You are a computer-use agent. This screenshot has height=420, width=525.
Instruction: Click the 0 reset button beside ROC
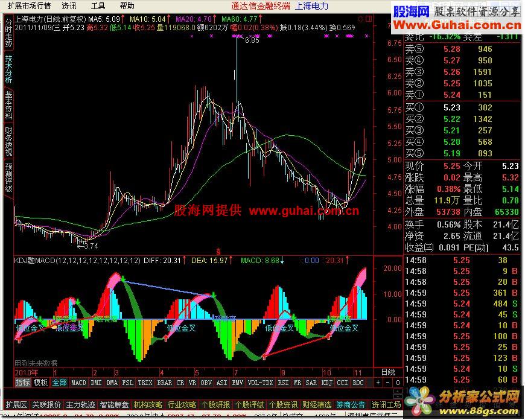tap(398, 383)
